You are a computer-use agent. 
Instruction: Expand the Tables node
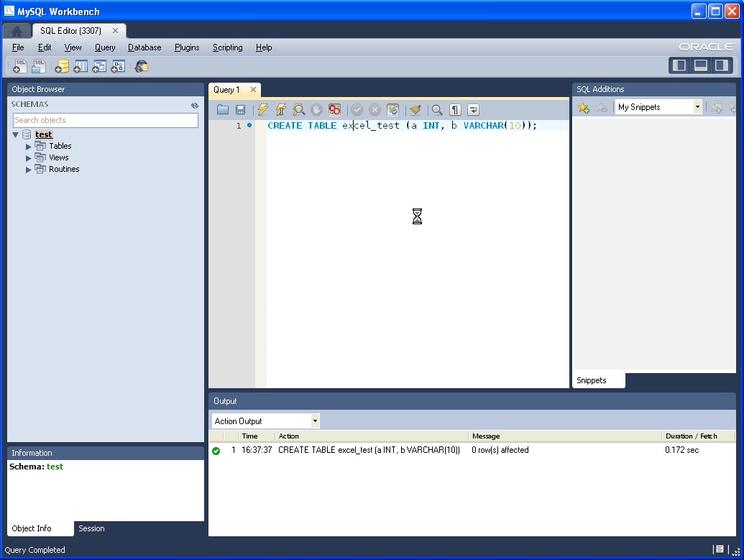pyautogui.click(x=29, y=147)
